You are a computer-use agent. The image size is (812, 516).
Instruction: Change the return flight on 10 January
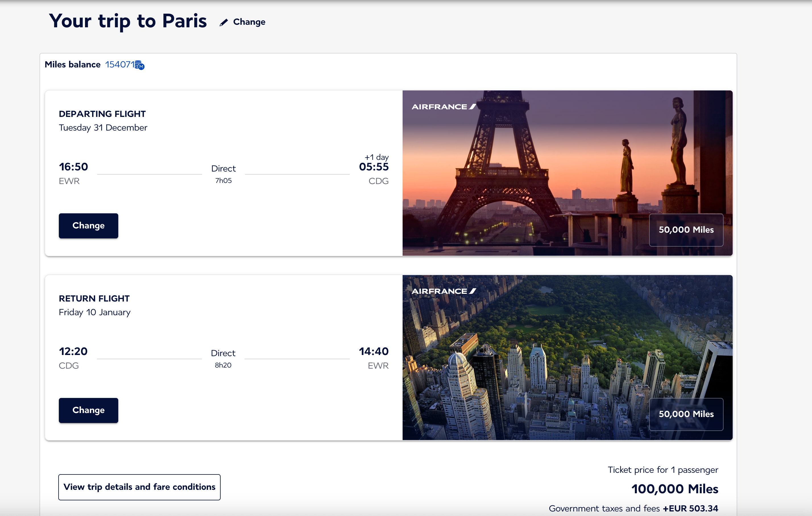click(x=88, y=410)
